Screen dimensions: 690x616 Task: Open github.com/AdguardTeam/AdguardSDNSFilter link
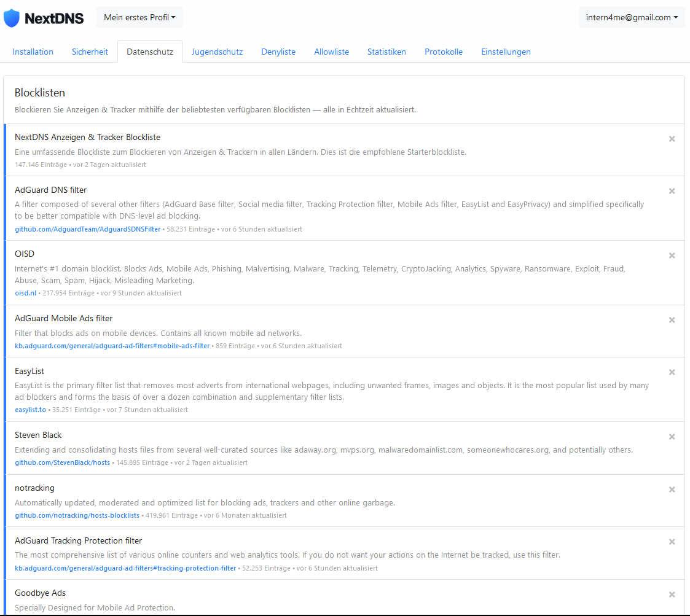tap(88, 229)
